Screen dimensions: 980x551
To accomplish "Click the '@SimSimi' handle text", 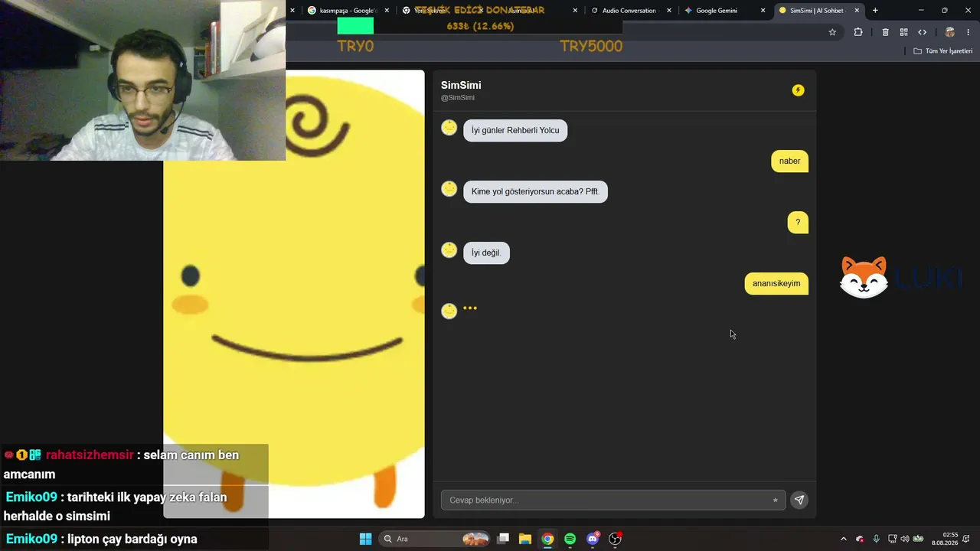I will [x=458, y=98].
